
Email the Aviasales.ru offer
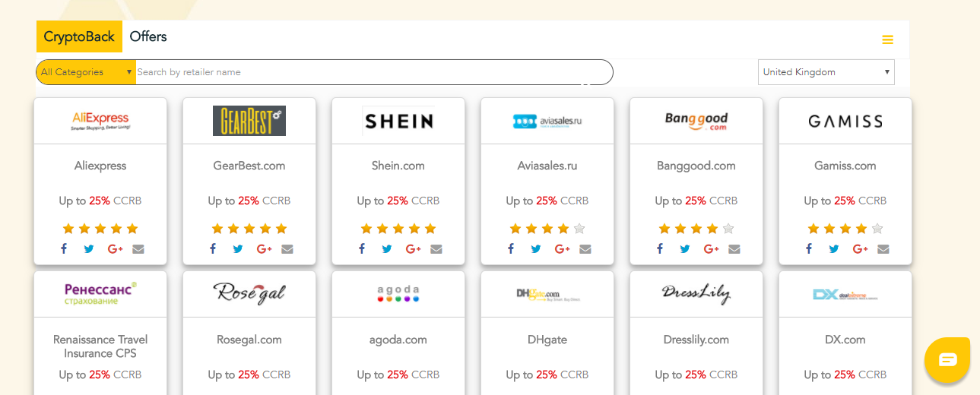585,248
